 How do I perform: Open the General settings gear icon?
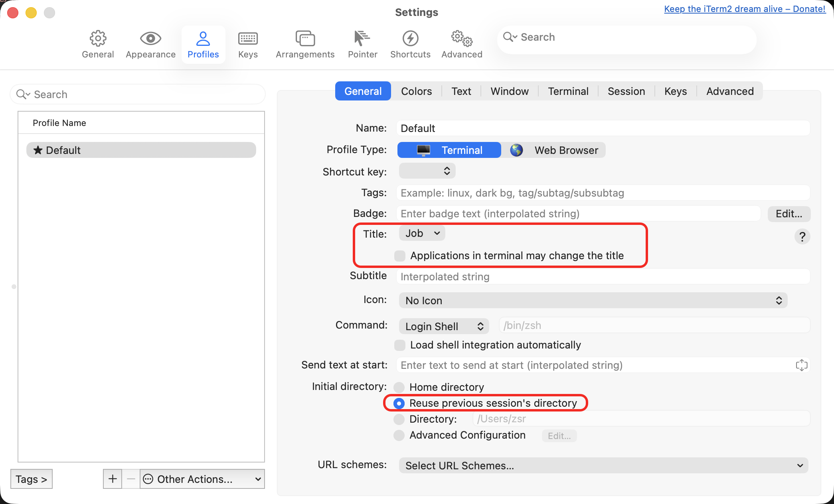[98, 39]
